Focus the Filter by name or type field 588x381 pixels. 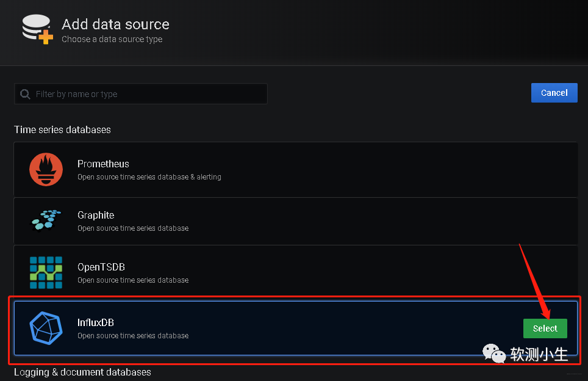click(x=141, y=94)
